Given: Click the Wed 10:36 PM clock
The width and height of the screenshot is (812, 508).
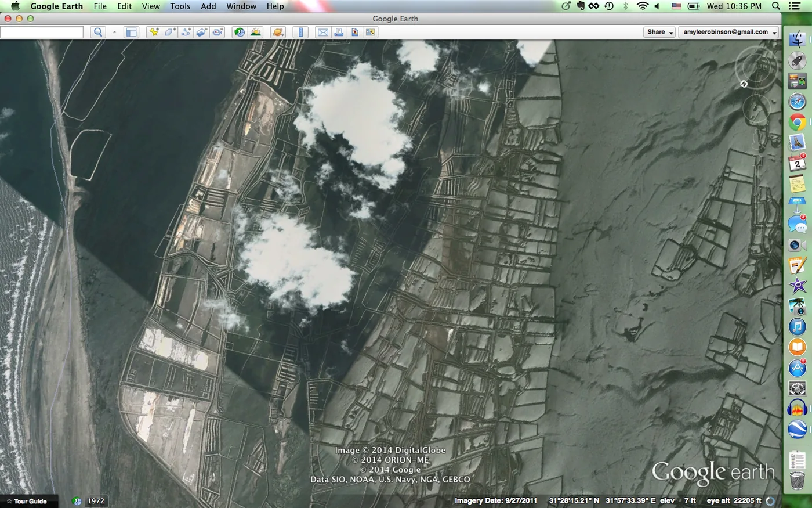Looking at the screenshot, I should pyautogui.click(x=734, y=6).
